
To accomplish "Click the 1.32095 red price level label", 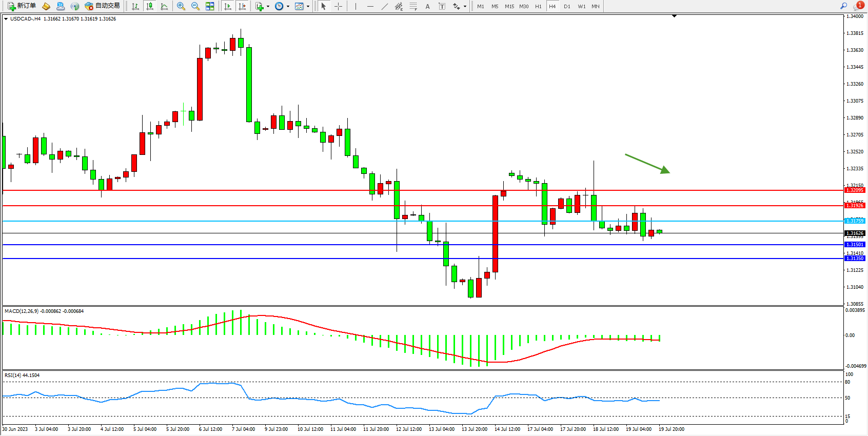I will (x=855, y=190).
